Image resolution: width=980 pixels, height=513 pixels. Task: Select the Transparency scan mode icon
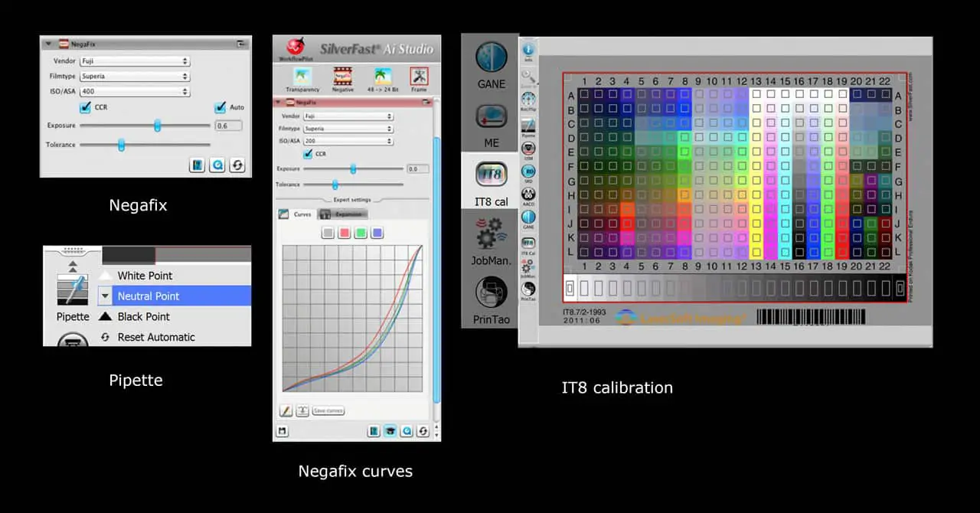pos(302,77)
